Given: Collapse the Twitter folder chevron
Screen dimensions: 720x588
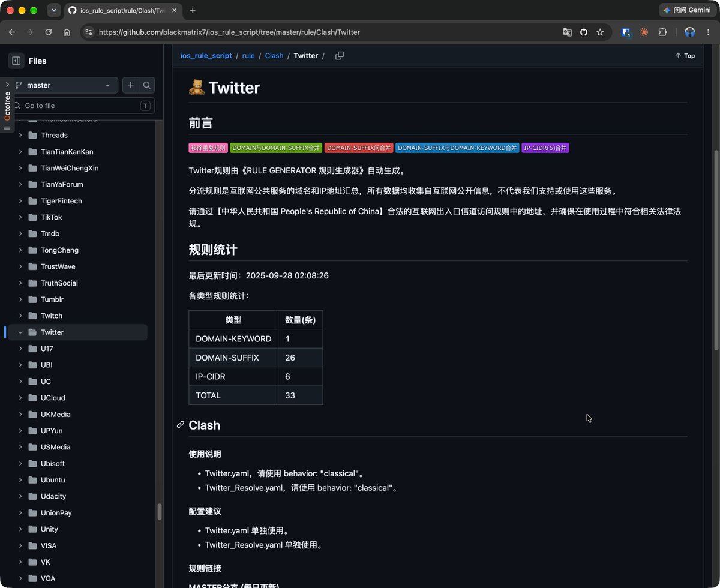Looking at the screenshot, I should [20, 332].
